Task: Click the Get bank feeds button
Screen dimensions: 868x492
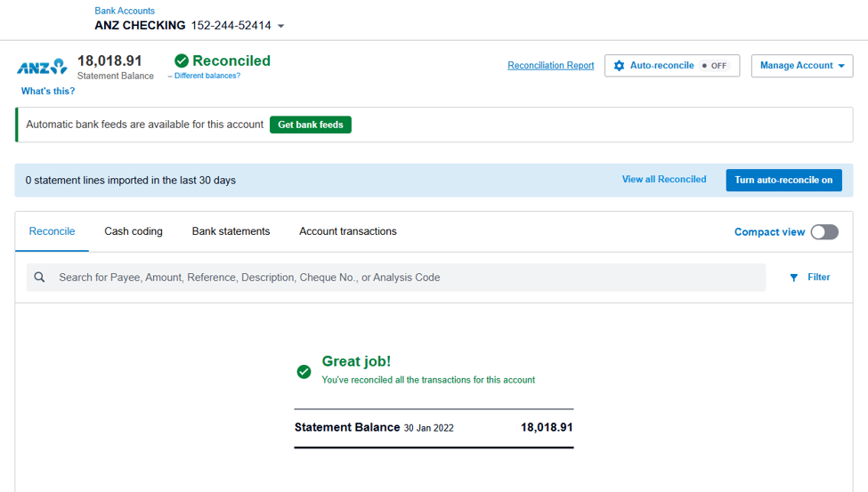Action: [x=311, y=125]
